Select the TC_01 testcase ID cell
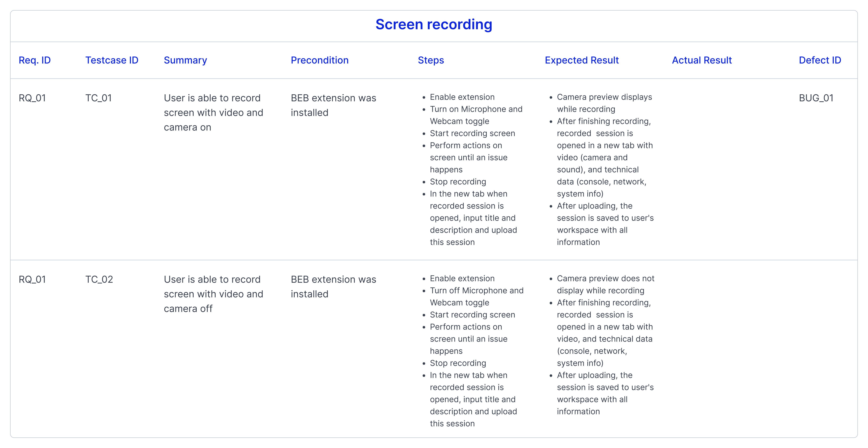 (x=98, y=98)
